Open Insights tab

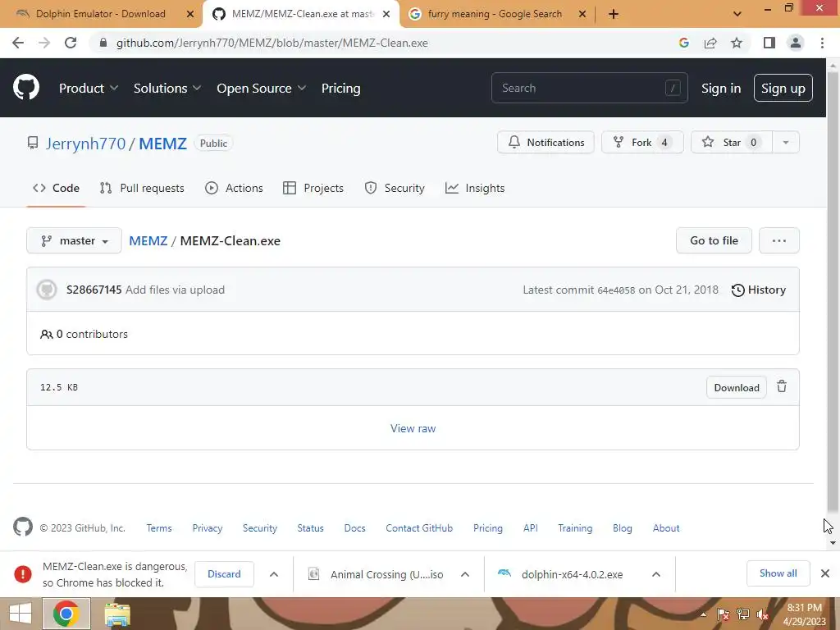pos(475,188)
